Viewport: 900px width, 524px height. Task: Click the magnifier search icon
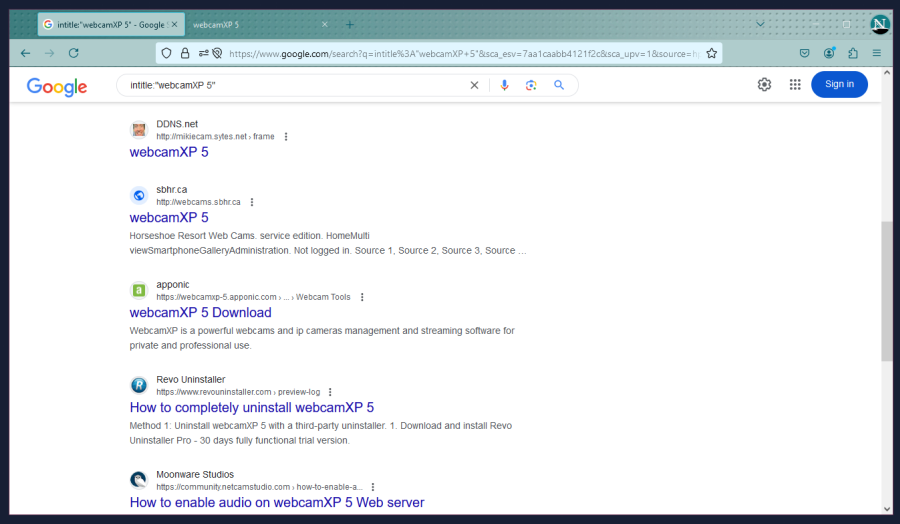coord(559,86)
